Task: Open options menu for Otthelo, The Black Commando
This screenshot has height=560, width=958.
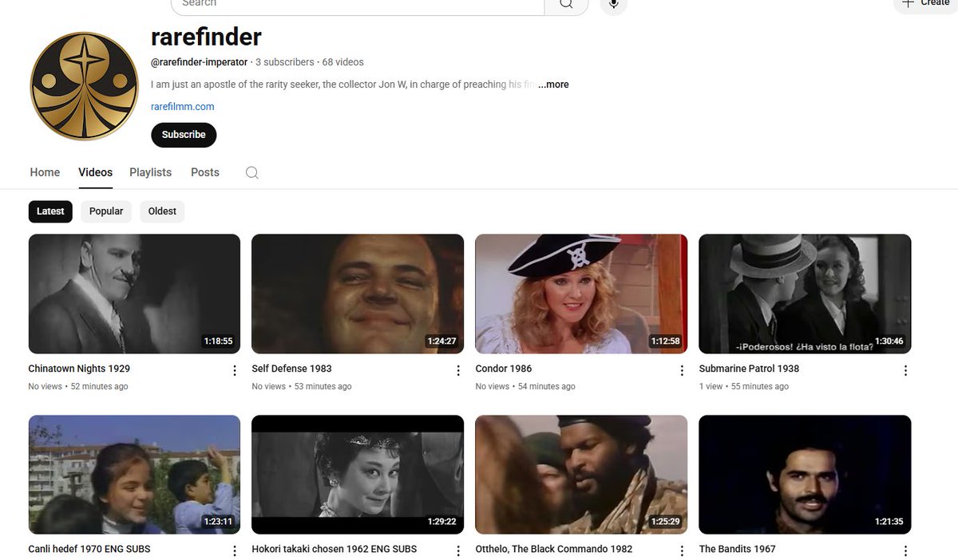Action: click(682, 550)
